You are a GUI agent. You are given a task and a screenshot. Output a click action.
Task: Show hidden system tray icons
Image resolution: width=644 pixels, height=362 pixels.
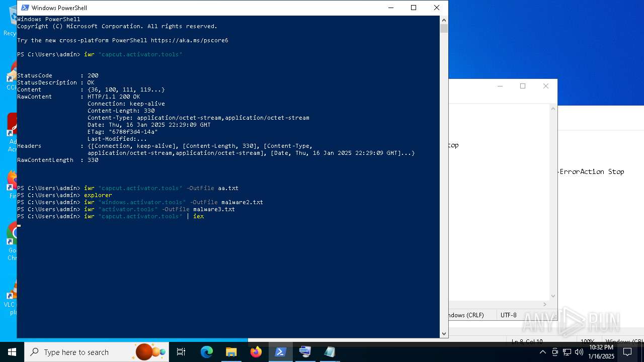pyautogui.click(x=542, y=352)
